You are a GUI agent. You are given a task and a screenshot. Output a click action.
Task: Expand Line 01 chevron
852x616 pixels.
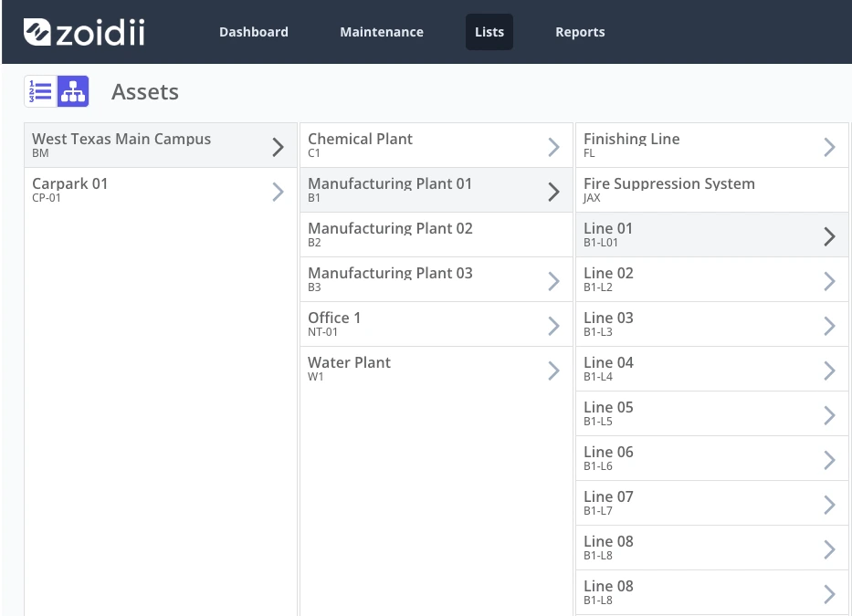[x=829, y=236]
